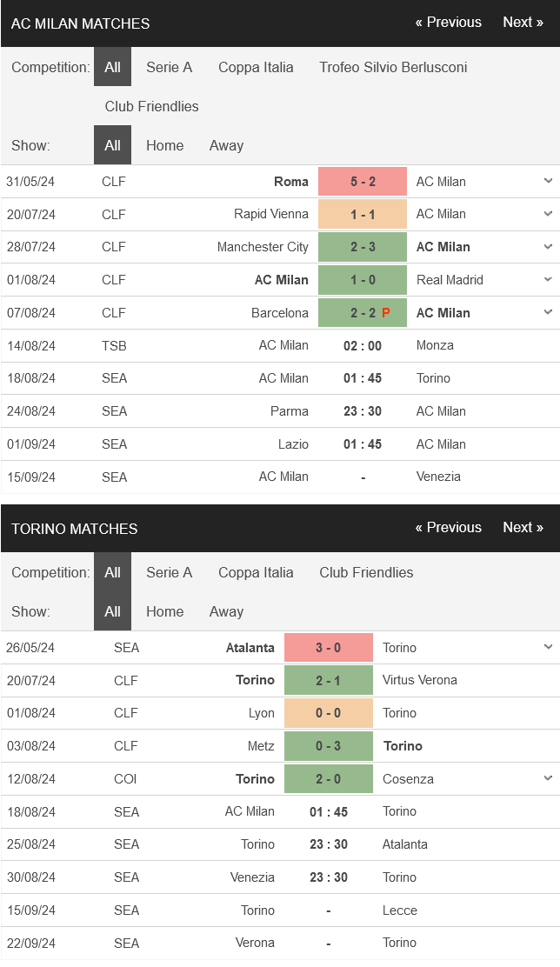Go to Next Torino matches
Image resolution: width=560 pixels, height=967 pixels.
[523, 527]
